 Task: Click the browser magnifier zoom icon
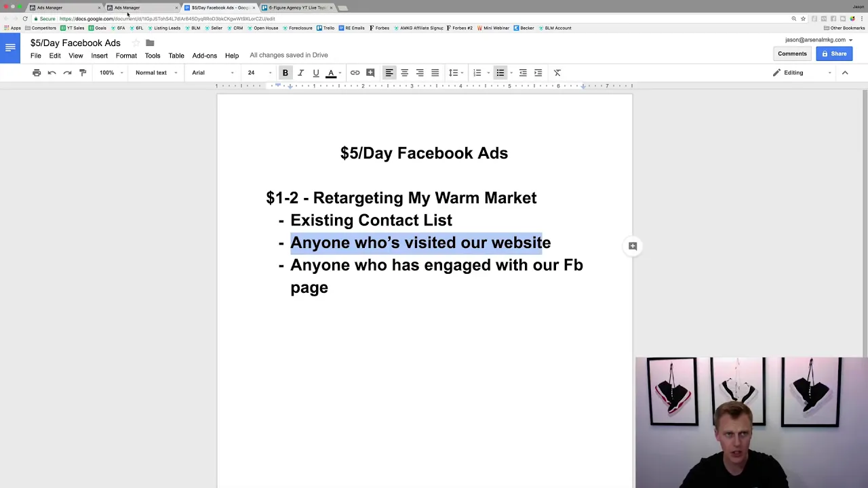tap(793, 18)
